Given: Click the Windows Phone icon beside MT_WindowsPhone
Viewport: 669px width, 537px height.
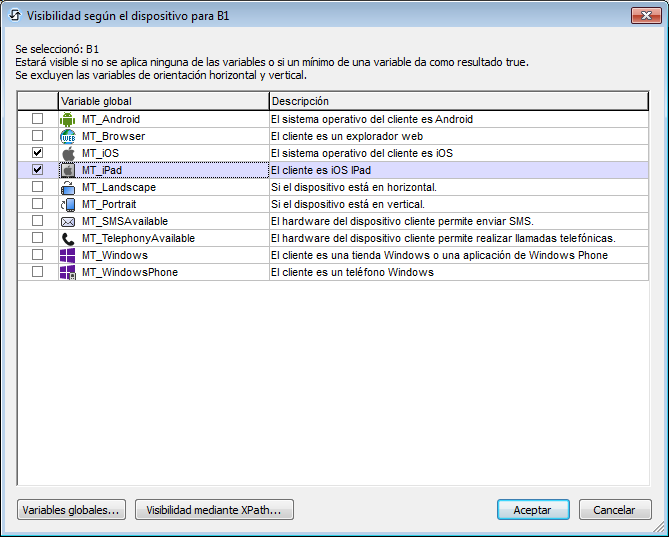Looking at the screenshot, I should tap(68, 272).
